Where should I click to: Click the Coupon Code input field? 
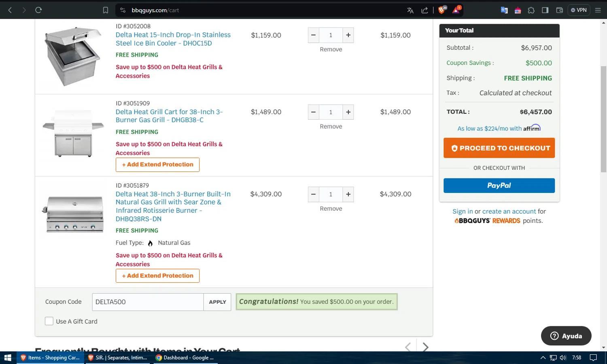point(148,302)
